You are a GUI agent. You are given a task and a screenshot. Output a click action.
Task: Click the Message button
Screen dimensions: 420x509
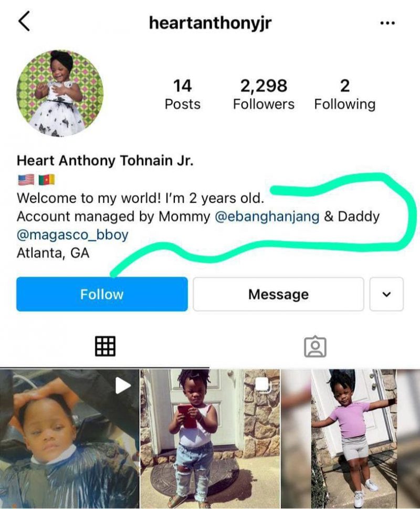tap(278, 294)
